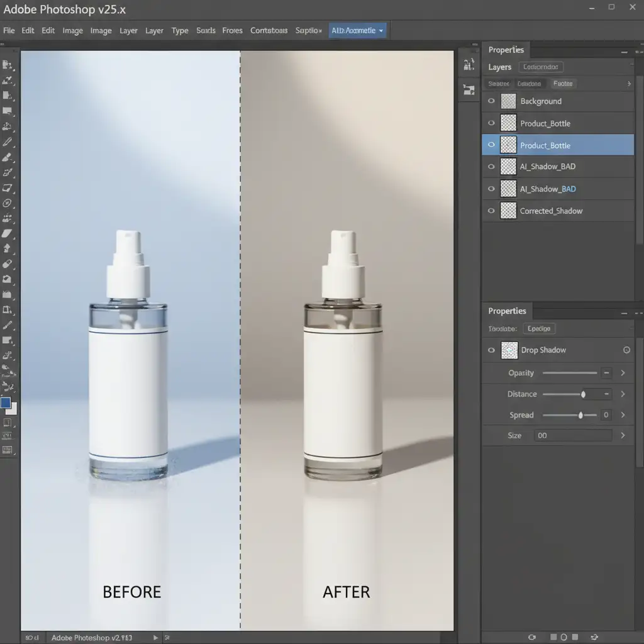
Task: Click the Spread slider handle
Action: point(580,415)
